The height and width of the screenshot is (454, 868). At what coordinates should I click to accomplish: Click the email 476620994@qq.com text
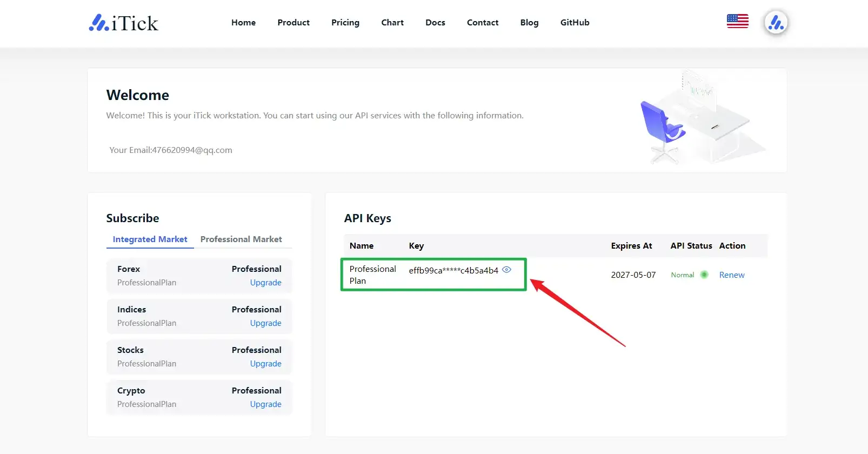[192, 150]
